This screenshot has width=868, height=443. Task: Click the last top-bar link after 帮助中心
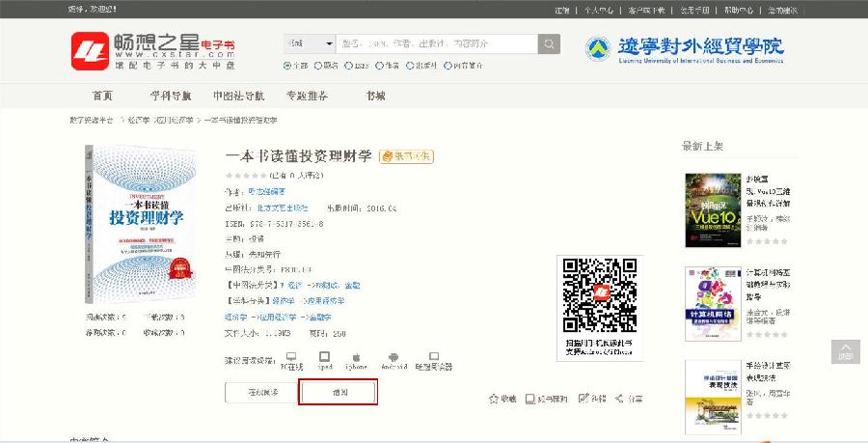[783, 10]
